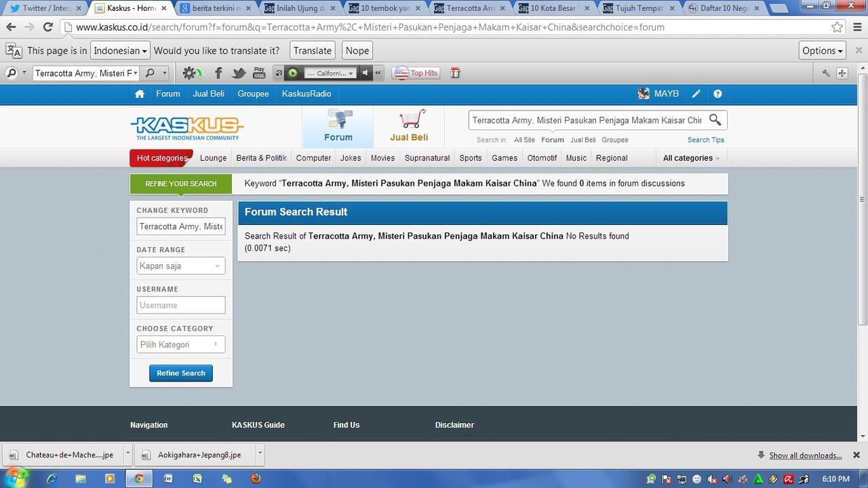Click Avira antivirus tray icon
Image resolution: width=868 pixels, height=488 pixels.
[788, 479]
